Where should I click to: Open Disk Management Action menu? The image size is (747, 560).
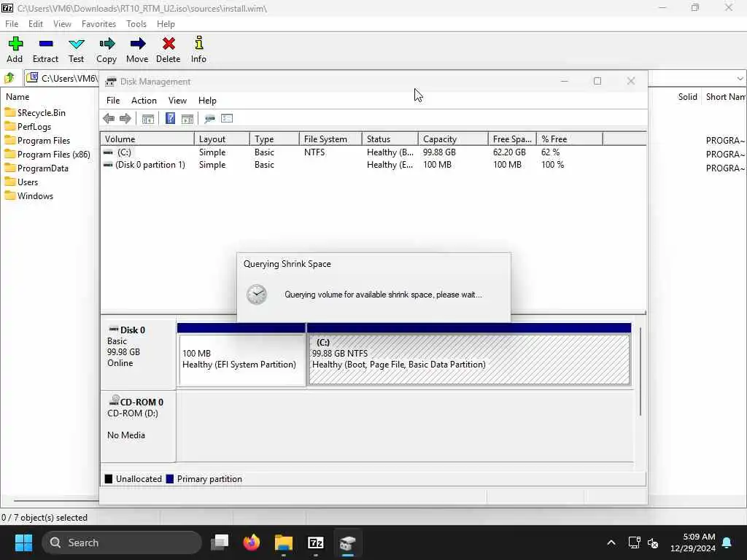point(144,101)
